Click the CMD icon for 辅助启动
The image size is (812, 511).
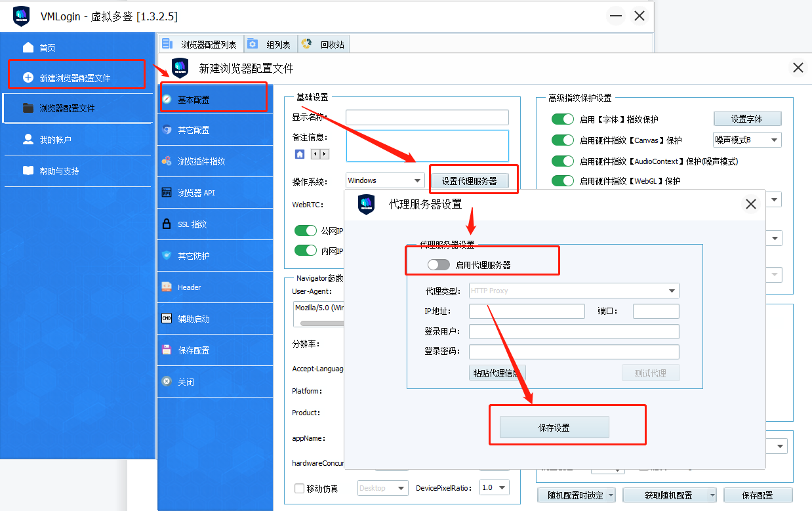click(x=167, y=319)
